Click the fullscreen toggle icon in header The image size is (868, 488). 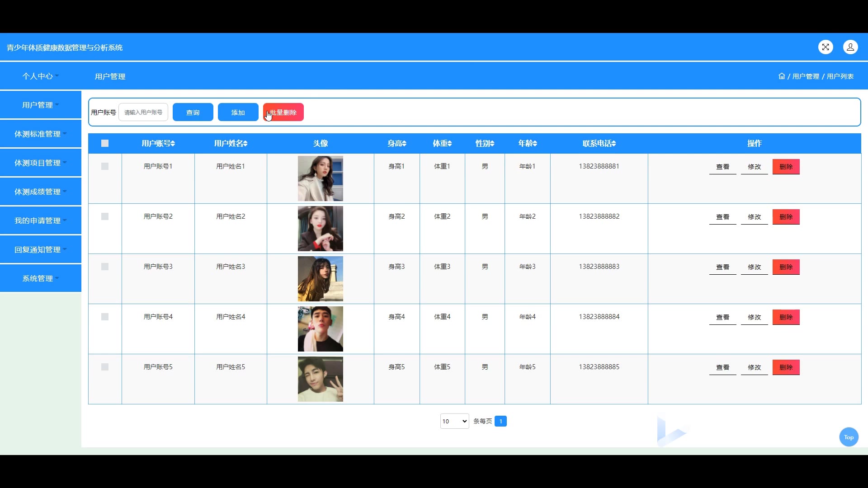tap(826, 47)
